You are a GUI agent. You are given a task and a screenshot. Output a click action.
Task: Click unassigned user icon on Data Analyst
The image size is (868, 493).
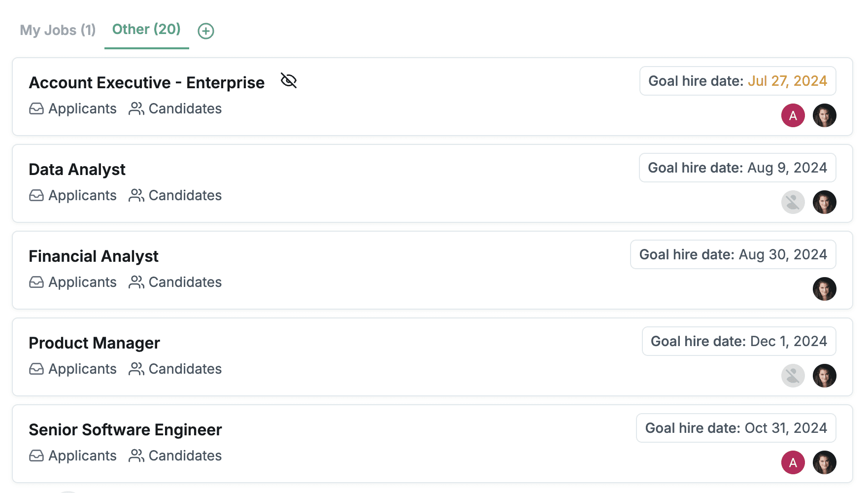pos(793,202)
